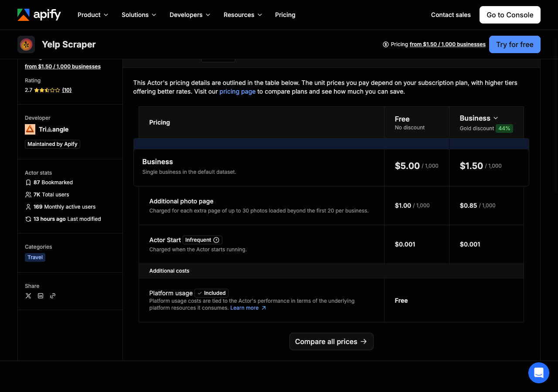Image resolution: width=558 pixels, height=392 pixels.
Task: Expand the Product menu
Action: tap(92, 15)
